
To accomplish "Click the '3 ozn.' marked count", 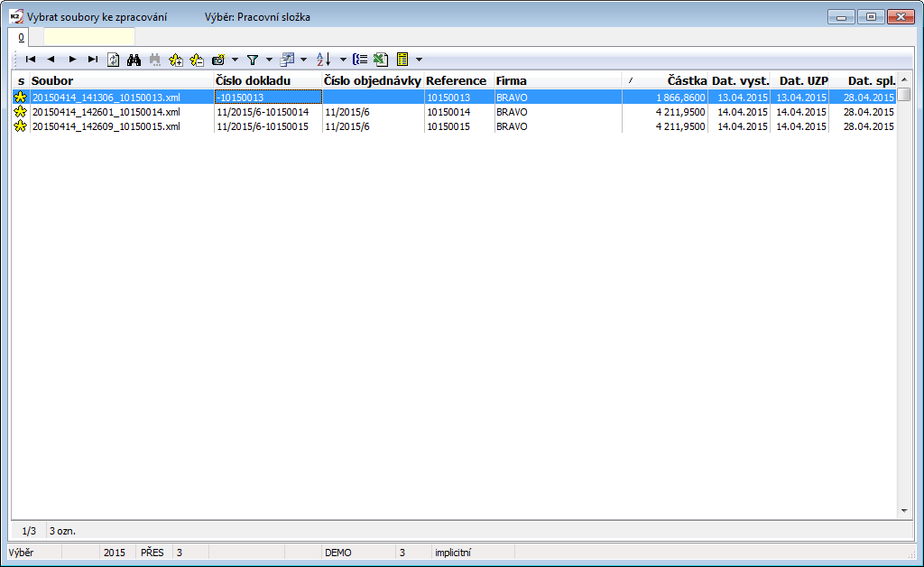I will point(62,531).
